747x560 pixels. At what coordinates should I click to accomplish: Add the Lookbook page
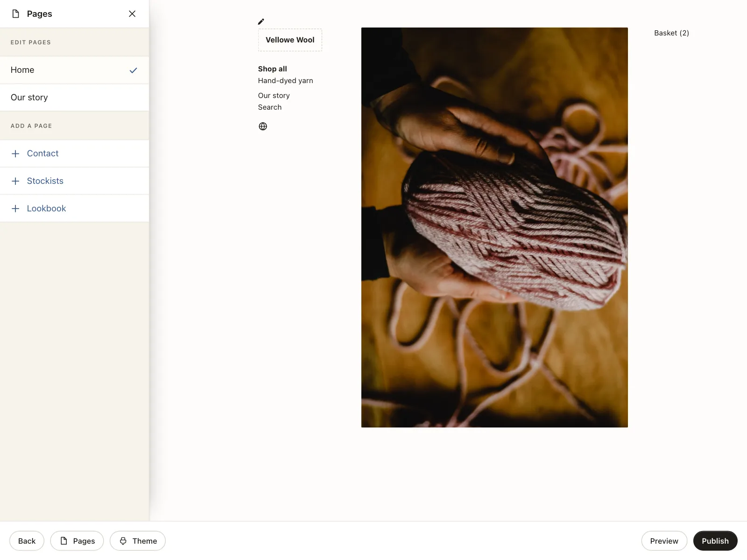coord(75,209)
